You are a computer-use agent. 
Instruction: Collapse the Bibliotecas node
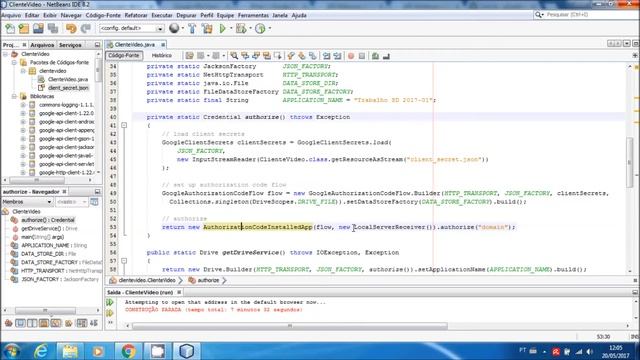tap(14, 96)
